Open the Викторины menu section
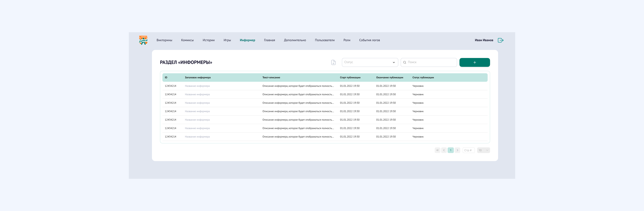Viewport: 644px width, 211px height. point(164,40)
